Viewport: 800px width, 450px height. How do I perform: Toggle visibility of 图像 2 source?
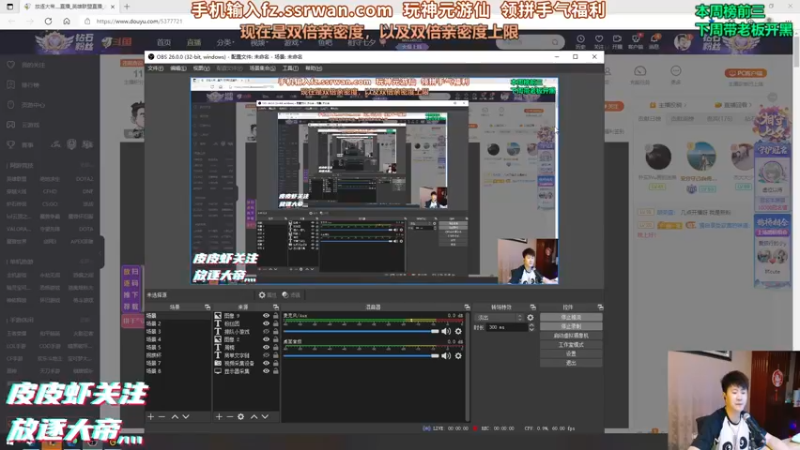point(266,339)
